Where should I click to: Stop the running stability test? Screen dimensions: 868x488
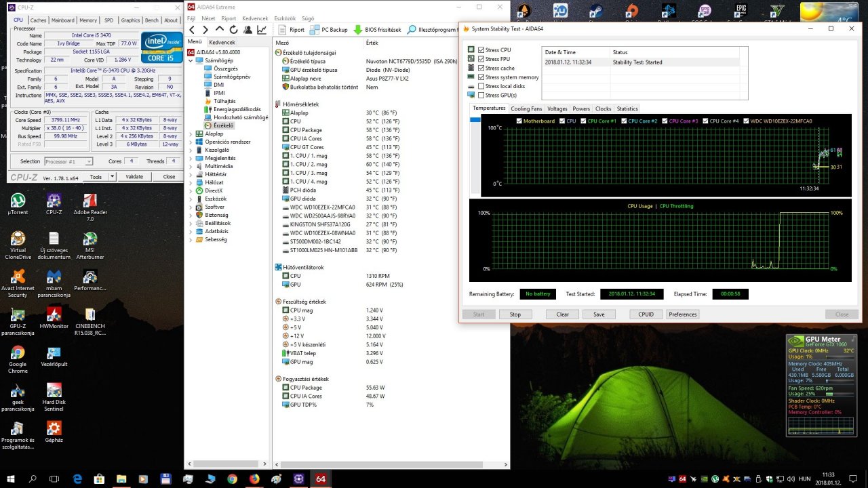click(515, 314)
